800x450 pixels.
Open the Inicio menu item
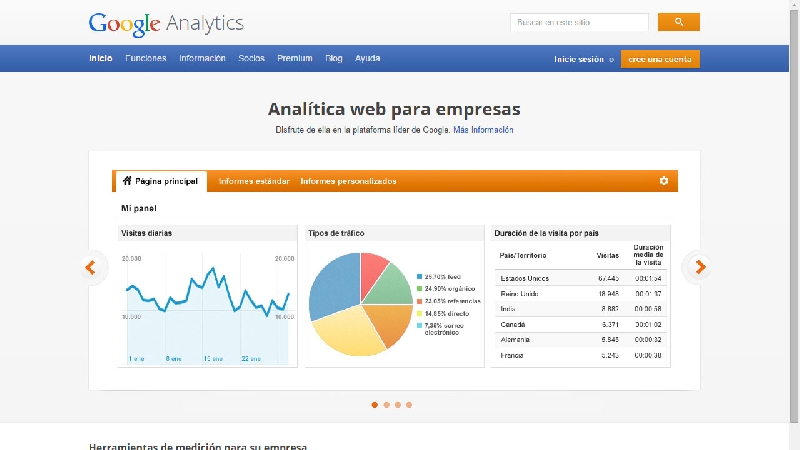[x=101, y=58]
